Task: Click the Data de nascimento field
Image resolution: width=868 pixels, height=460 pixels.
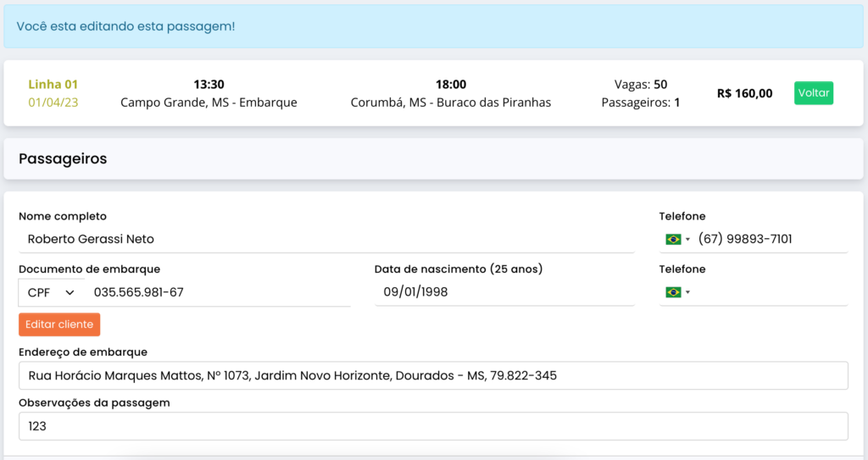Action: pyautogui.click(x=504, y=292)
